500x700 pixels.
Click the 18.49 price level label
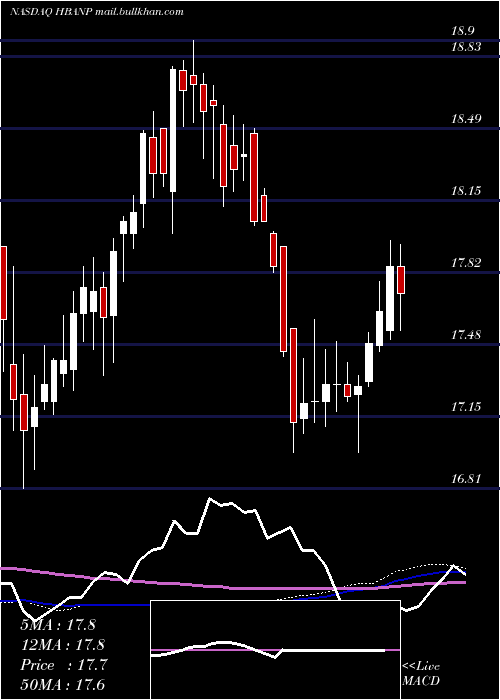[x=467, y=119]
